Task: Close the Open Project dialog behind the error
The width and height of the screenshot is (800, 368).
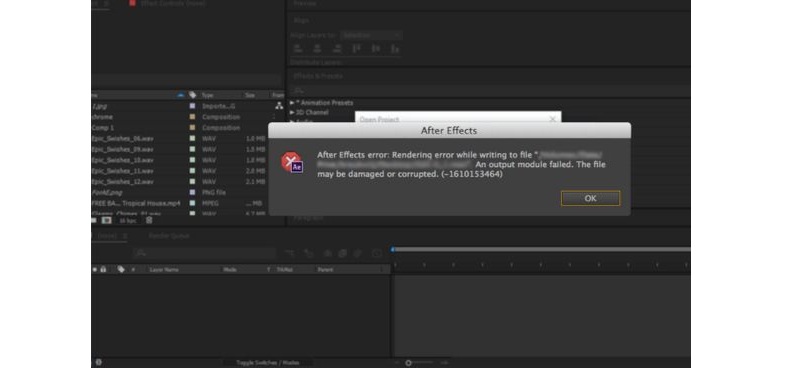Action: coord(552,119)
